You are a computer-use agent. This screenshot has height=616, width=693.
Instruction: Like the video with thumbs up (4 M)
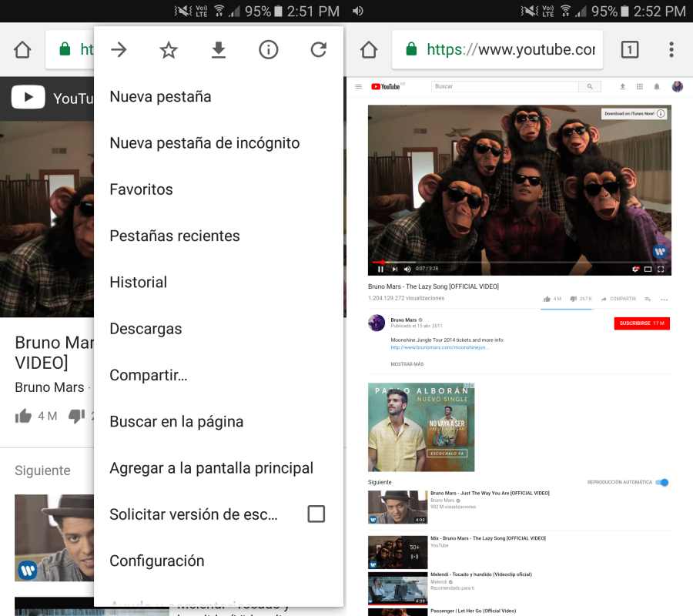pos(551,300)
